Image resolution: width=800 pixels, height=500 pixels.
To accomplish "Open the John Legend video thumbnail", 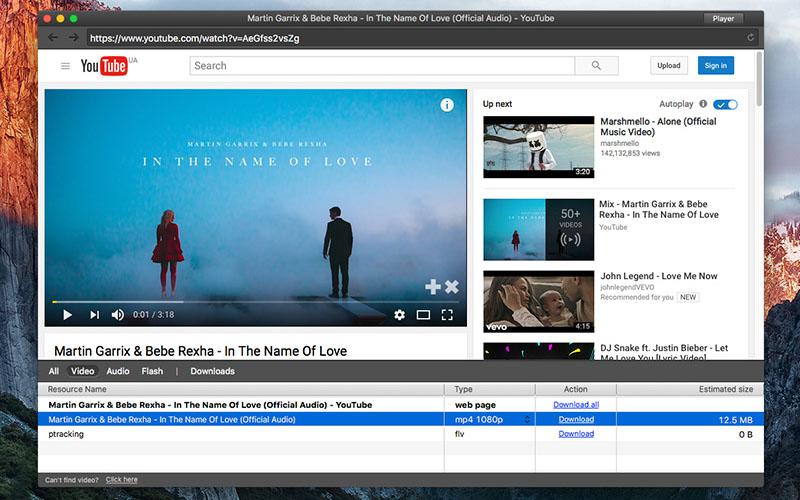I will pos(539,302).
